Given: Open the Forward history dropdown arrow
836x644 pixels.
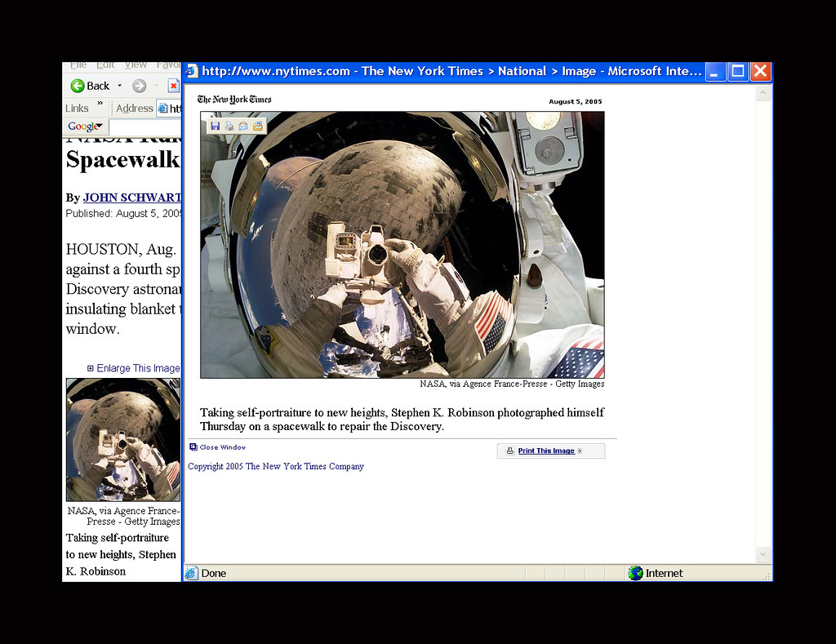Looking at the screenshot, I should pos(156,86).
